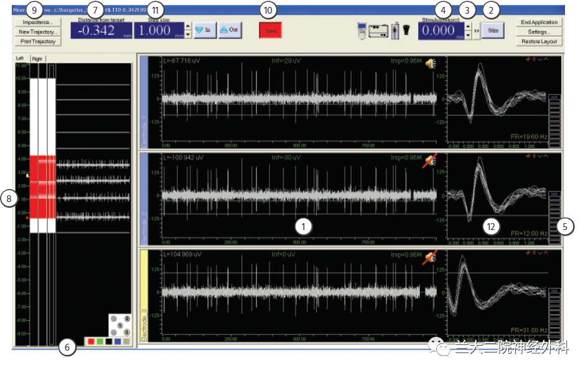Click the mA level meter for Electrode 2
The image size is (588, 373).
coord(554,218)
